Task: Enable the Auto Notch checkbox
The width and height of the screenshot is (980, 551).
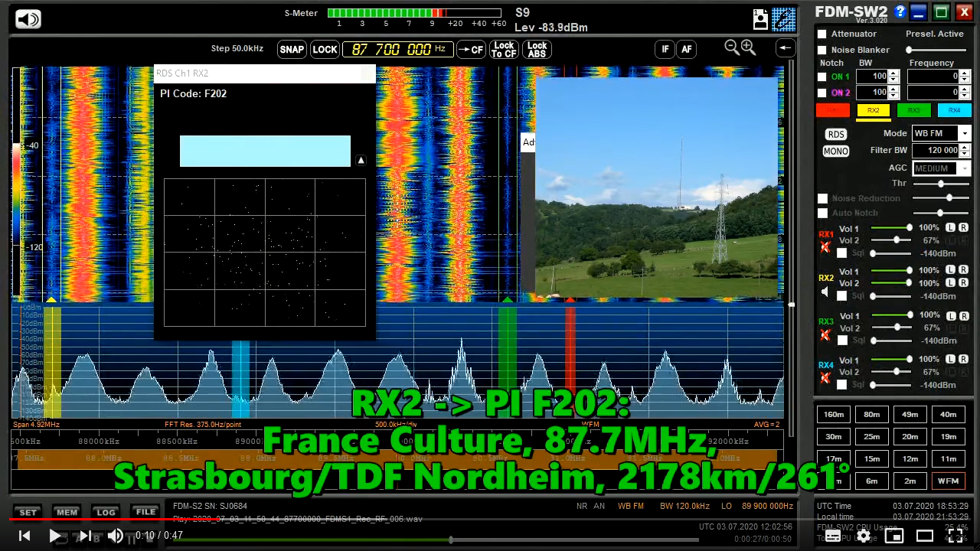Action: pos(822,213)
